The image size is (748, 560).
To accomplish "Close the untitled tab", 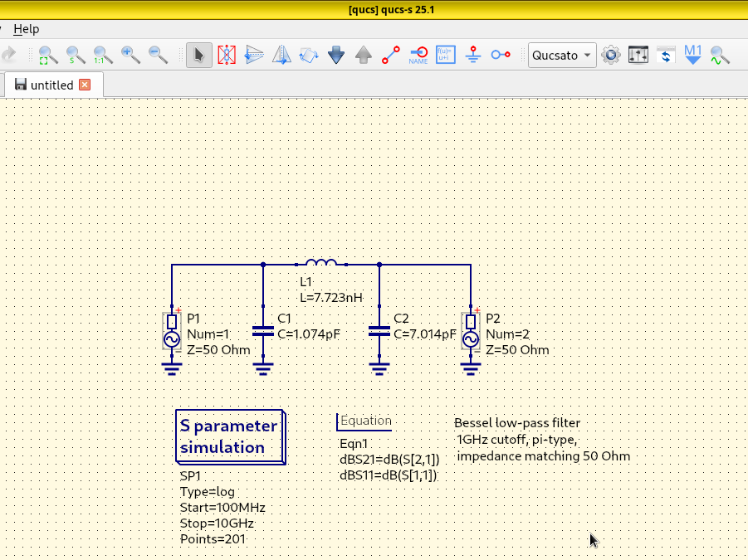I will point(85,85).
